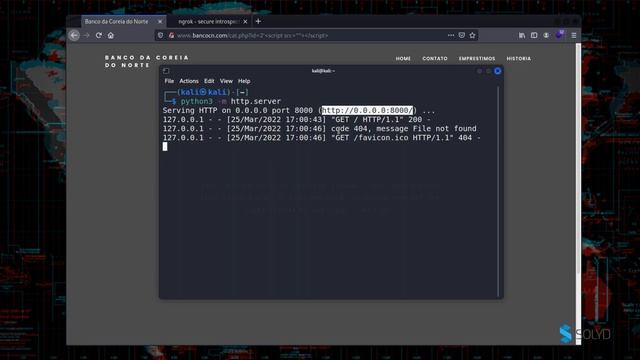Click the Banco da Coreia do Norte logo
The height and width of the screenshot is (360, 640).
pyautogui.click(x=147, y=62)
